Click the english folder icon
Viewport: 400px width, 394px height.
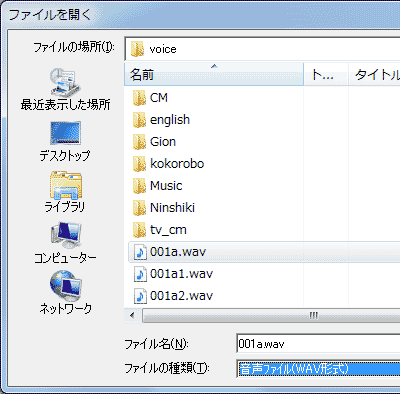(x=139, y=120)
